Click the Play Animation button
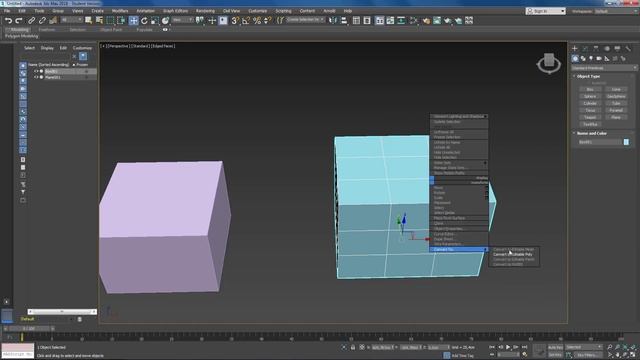640x360 pixels. coord(508,347)
